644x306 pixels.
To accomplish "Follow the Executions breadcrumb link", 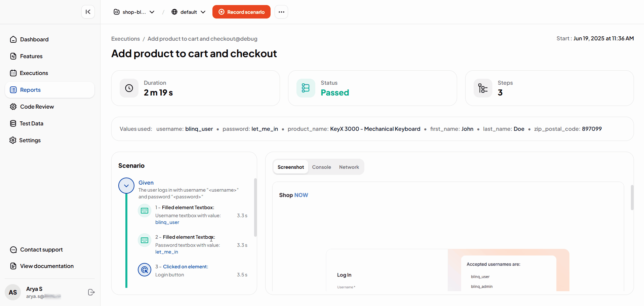I will 125,39.
